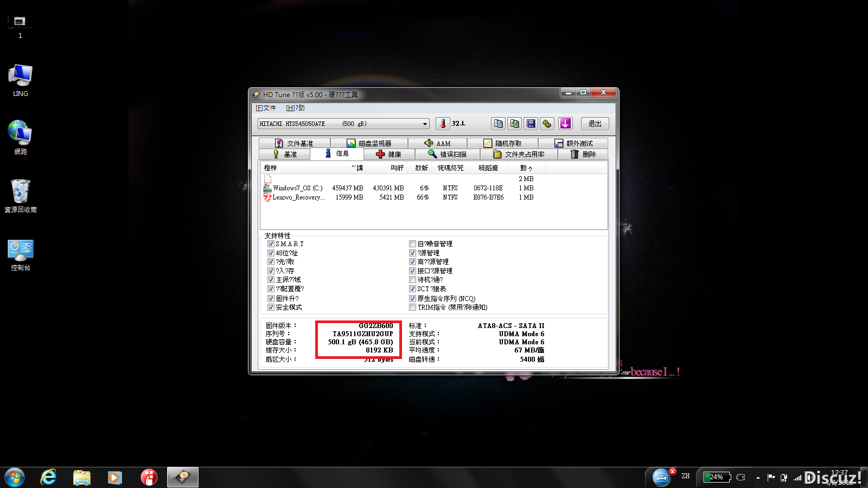
Task: Click the 5400 rotation speed value
Action: [532, 359]
